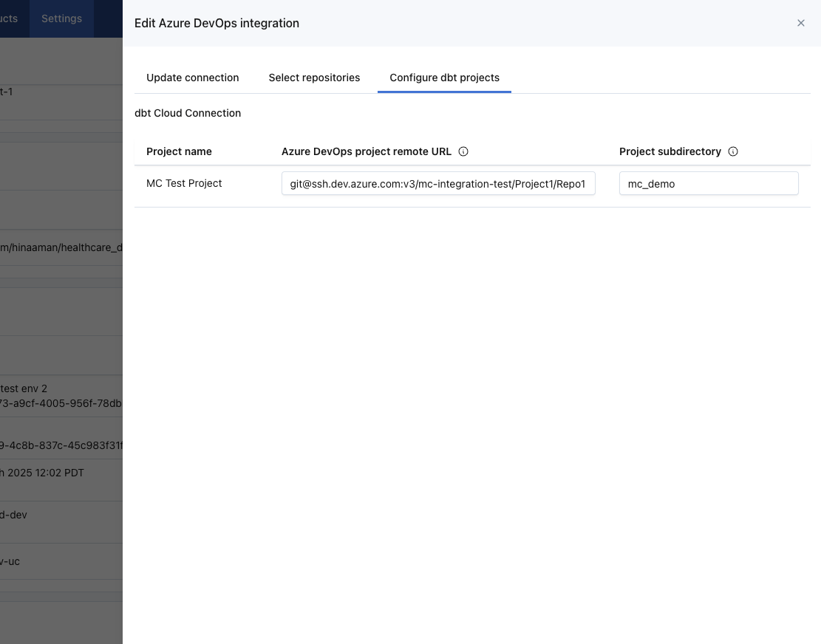
Task: Click the MC Test Project name cell
Action: [184, 184]
